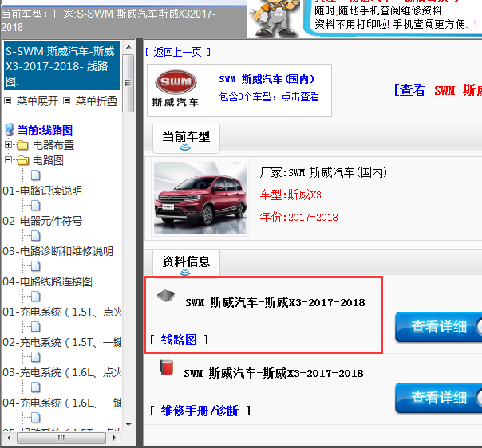
Task: Select 02-充电系统 (1.5T、一键 tree item
Action: tap(62, 342)
